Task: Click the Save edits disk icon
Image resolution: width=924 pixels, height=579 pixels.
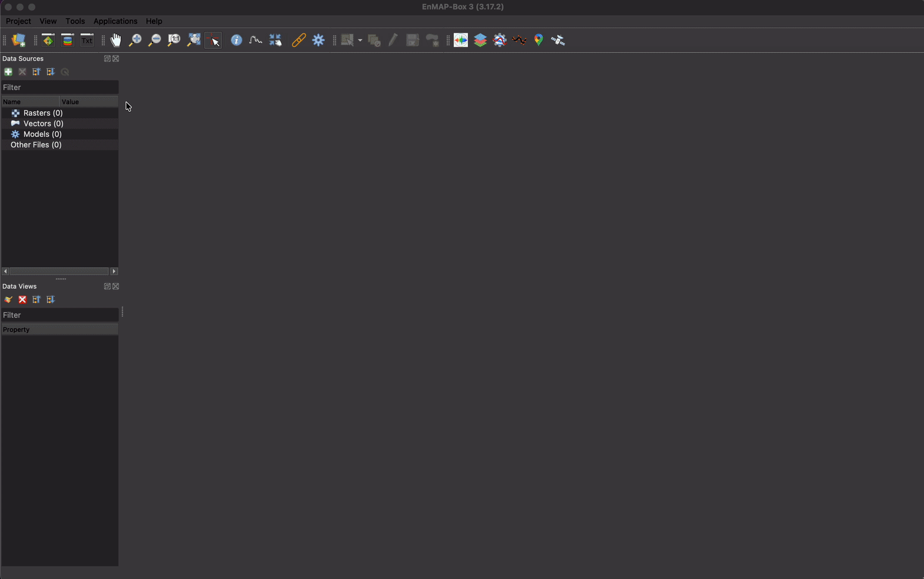Action: [x=413, y=40]
